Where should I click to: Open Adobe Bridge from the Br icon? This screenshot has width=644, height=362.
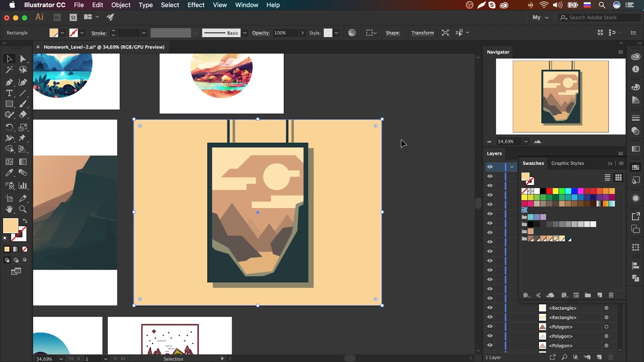click(x=57, y=17)
